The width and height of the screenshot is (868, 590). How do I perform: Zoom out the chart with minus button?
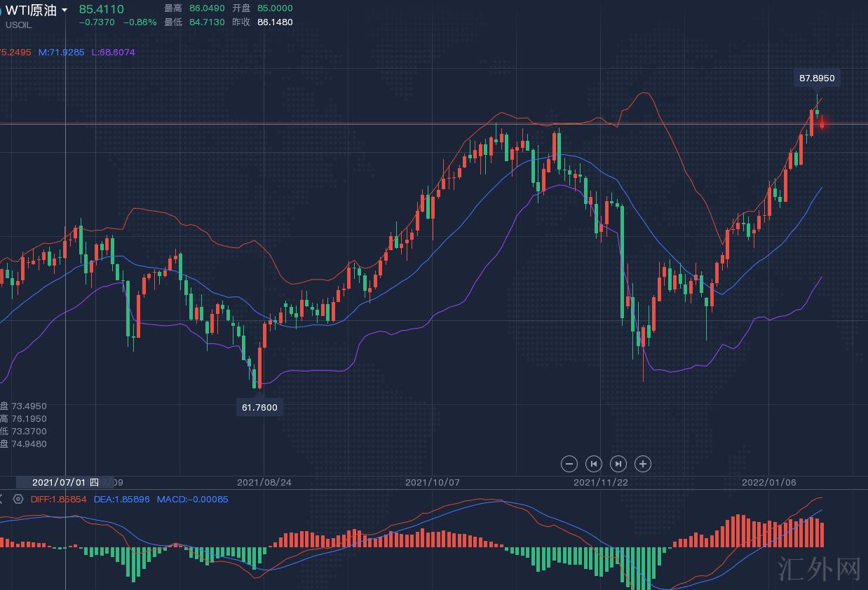click(x=569, y=464)
